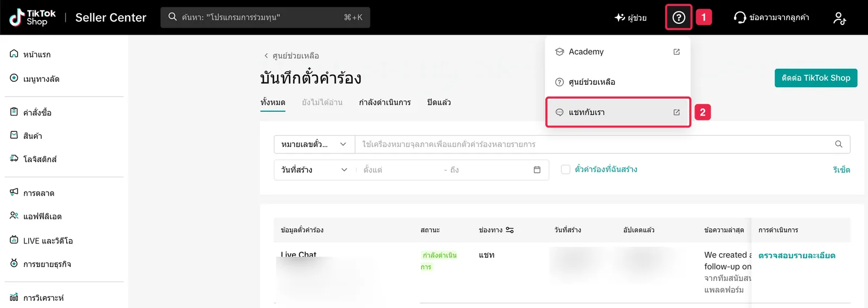Click the ถึง end date field
Screen dimensions: 868x308
click(488, 170)
